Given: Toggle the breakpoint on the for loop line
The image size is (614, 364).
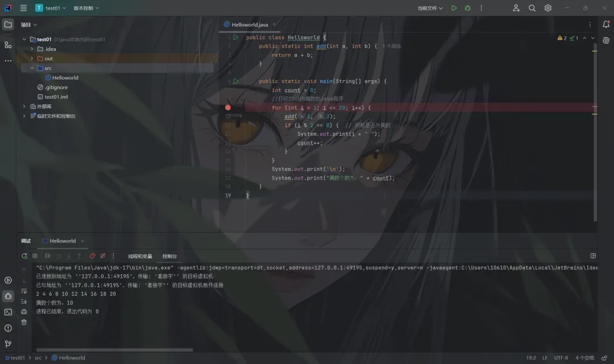Looking at the screenshot, I should point(228,107).
